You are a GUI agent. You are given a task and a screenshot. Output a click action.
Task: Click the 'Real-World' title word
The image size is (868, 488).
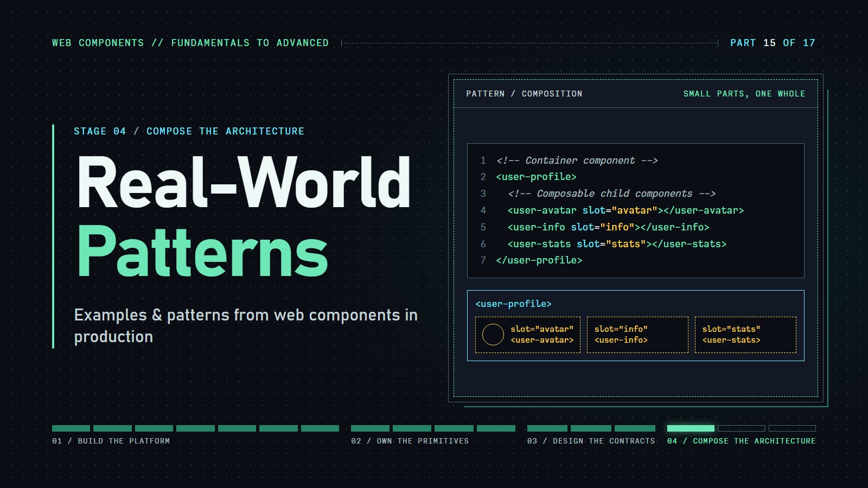(x=244, y=183)
